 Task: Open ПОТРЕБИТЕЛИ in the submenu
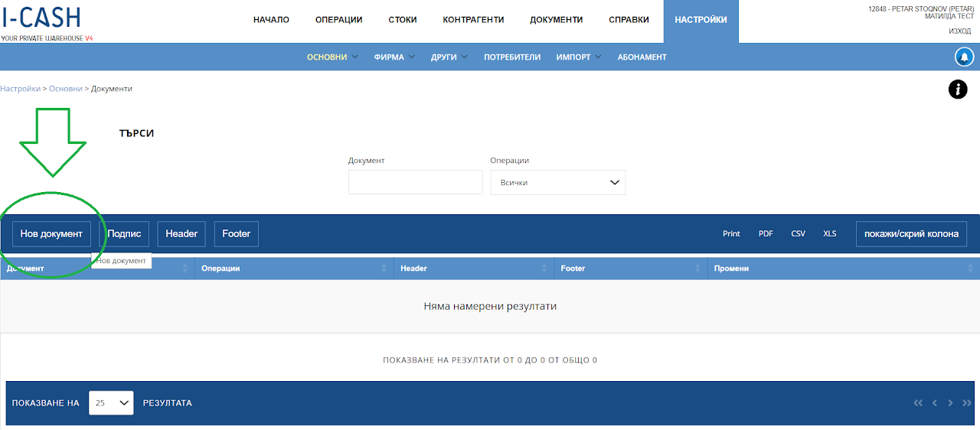click(512, 57)
